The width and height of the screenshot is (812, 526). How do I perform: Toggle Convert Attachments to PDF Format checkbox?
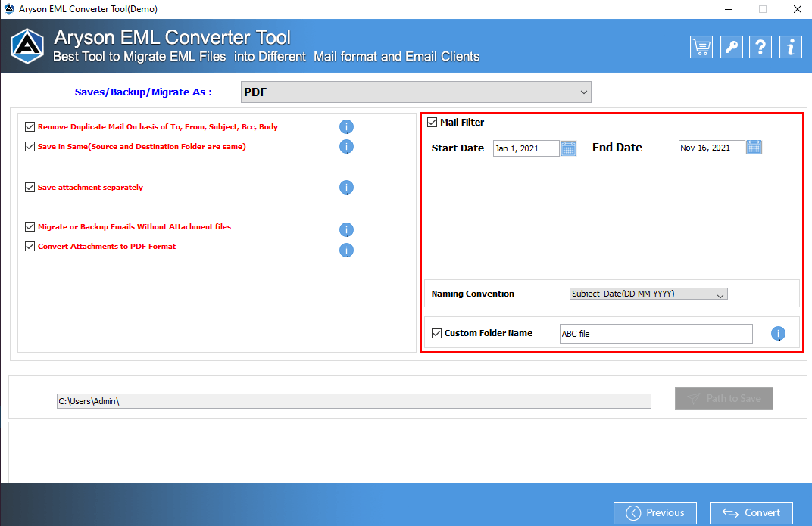(30, 246)
